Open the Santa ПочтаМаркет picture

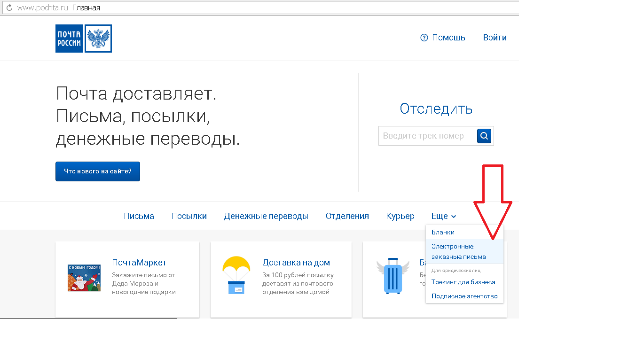tap(84, 278)
